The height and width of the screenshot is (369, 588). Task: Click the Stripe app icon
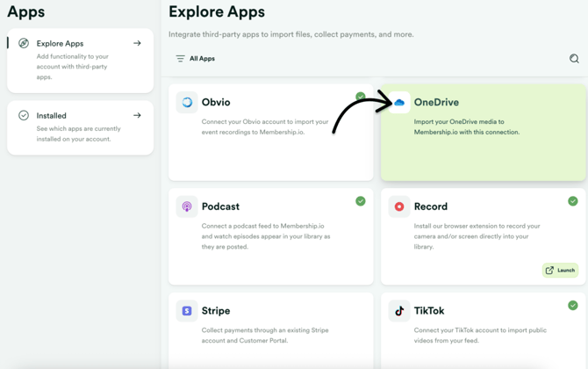[187, 311]
